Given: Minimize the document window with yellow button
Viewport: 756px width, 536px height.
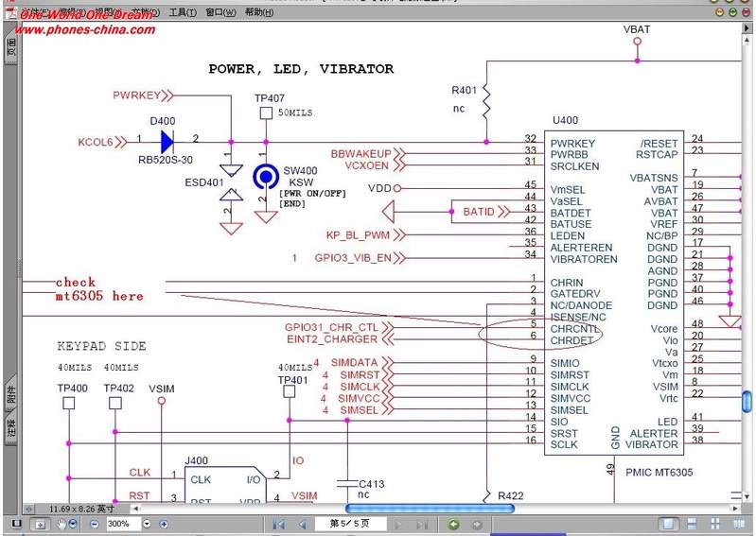Looking at the screenshot, I should (719, 12).
